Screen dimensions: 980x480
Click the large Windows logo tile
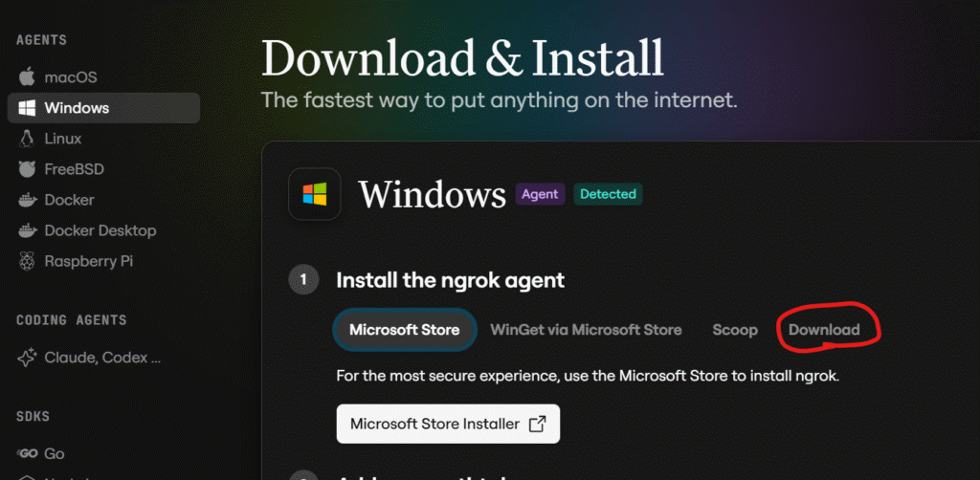314,194
